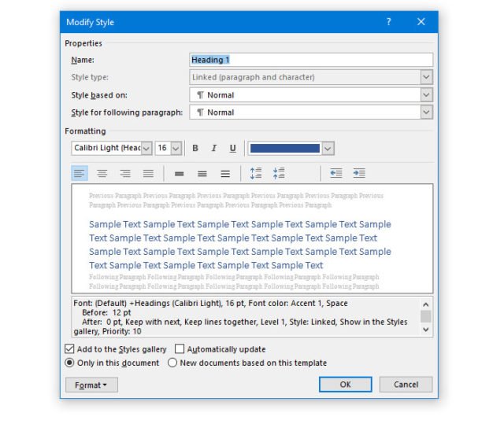Close the Modify Style dialog
504x424 pixels.
click(421, 22)
